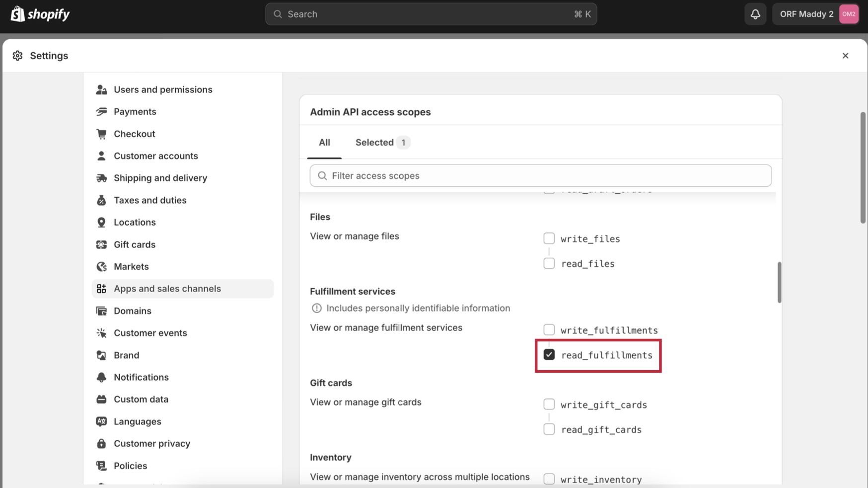This screenshot has height=488, width=868.
Task: Click the Locations pin icon
Action: 101,222
